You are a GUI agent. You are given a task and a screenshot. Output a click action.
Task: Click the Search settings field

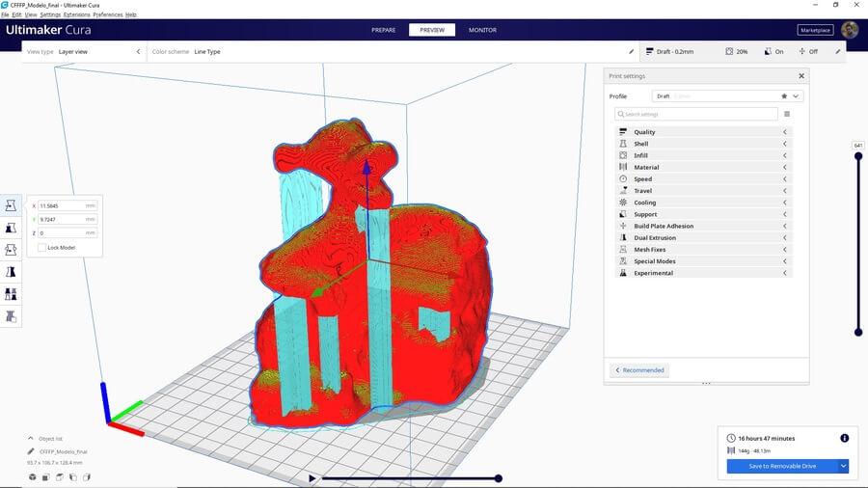(x=695, y=114)
